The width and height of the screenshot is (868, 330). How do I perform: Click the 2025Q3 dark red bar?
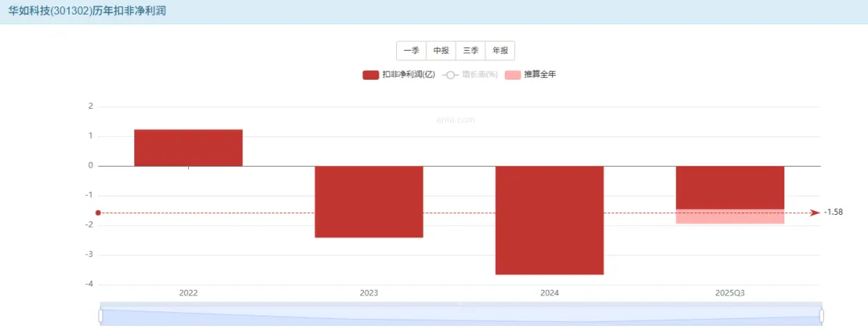(730, 188)
